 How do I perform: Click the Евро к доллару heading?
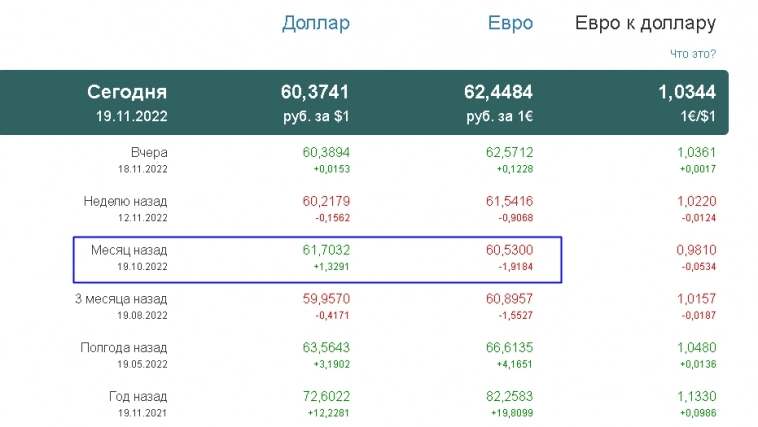(x=645, y=23)
